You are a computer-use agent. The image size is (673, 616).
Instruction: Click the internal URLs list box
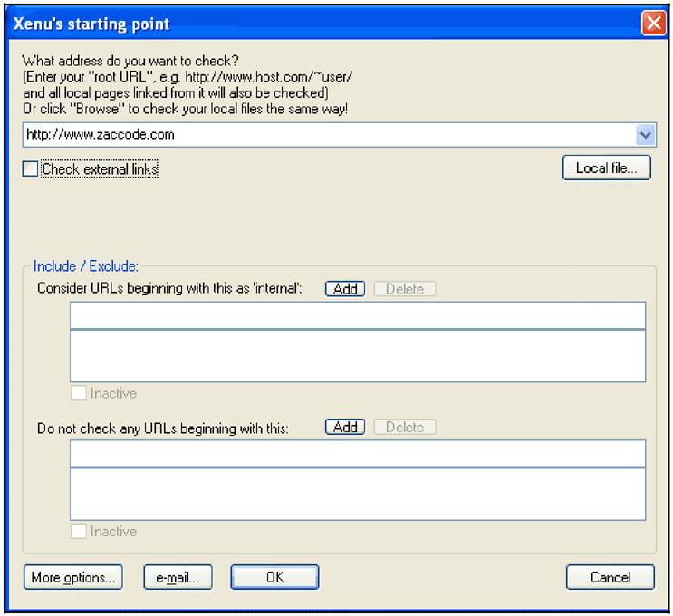click(x=358, y=355)
